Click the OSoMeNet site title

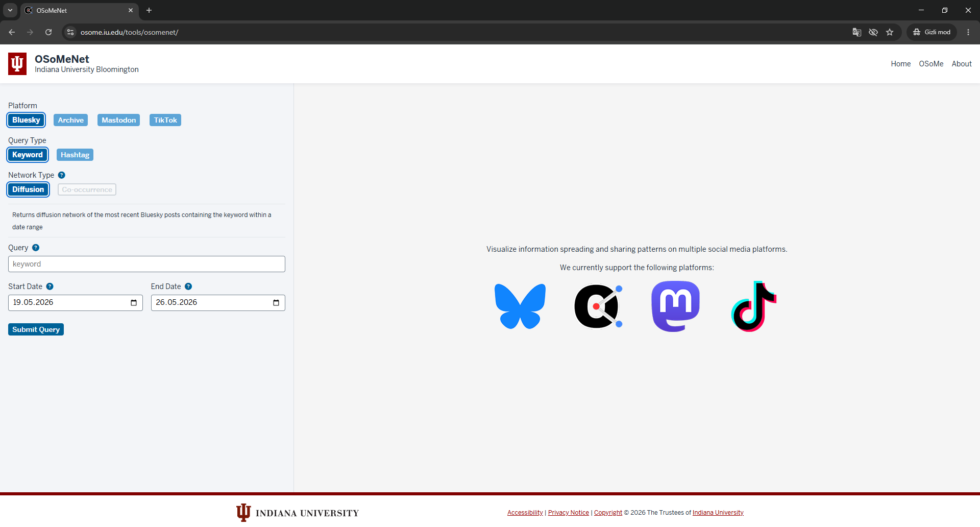[x=62, y=59]
